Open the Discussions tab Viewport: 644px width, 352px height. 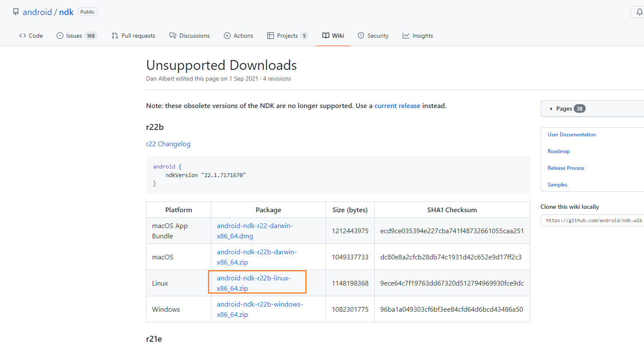(x=190, y=36)
